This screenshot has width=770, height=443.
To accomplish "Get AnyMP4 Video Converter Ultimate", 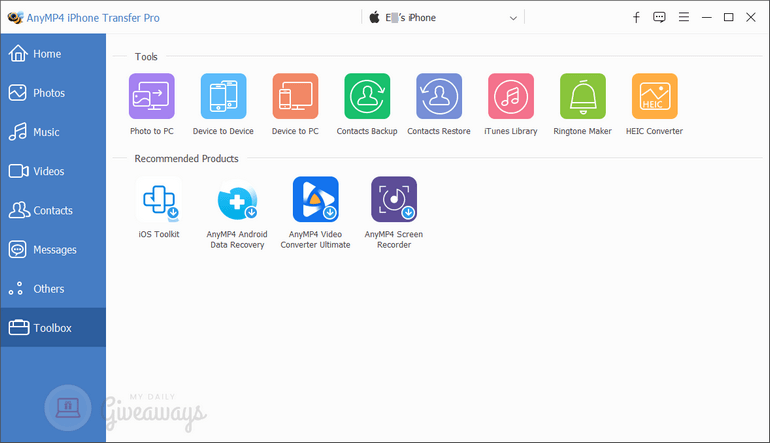I will tap(315, 199).
